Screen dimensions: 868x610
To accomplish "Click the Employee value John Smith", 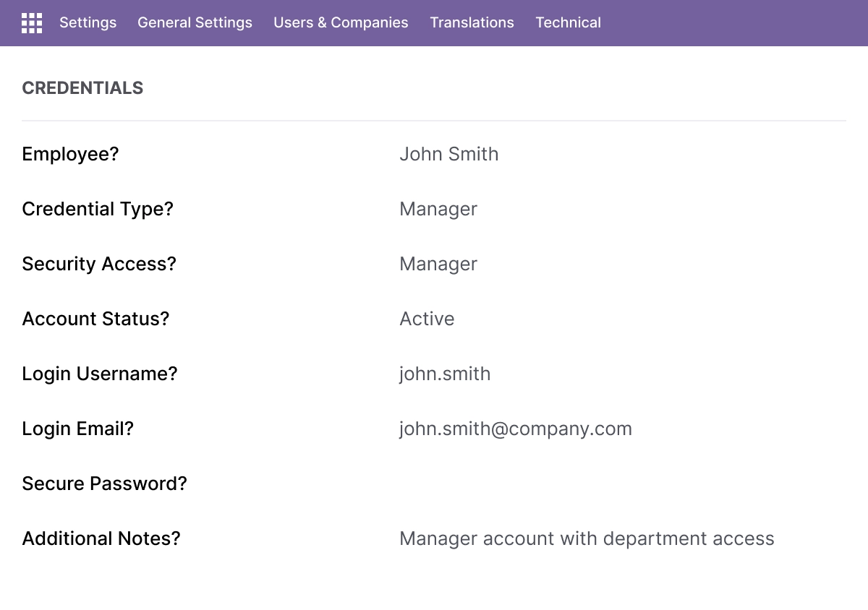I will click(x=448, y=154).
